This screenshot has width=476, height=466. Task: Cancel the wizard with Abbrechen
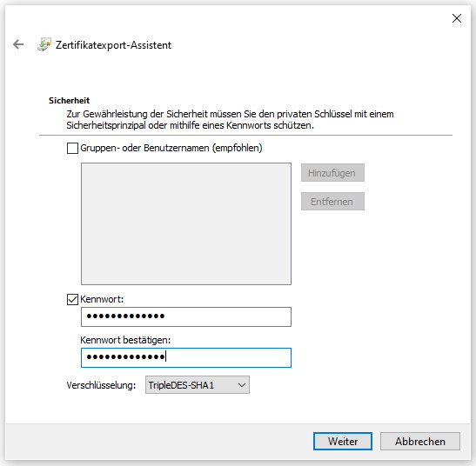[420, 441]
